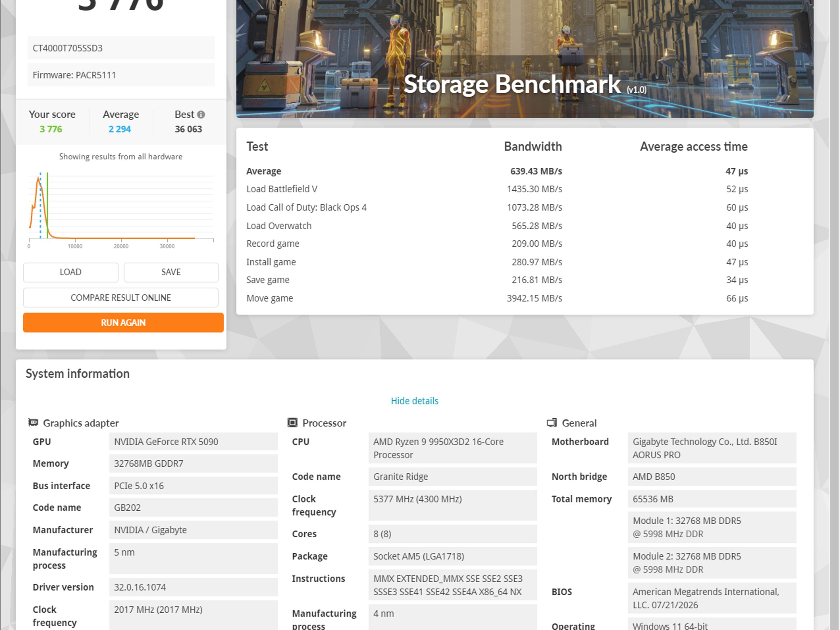This screenshot has height=630, width=840.
Task: Click Module 2: 32768 MB DDR5 entry
Action: [712, 563]
